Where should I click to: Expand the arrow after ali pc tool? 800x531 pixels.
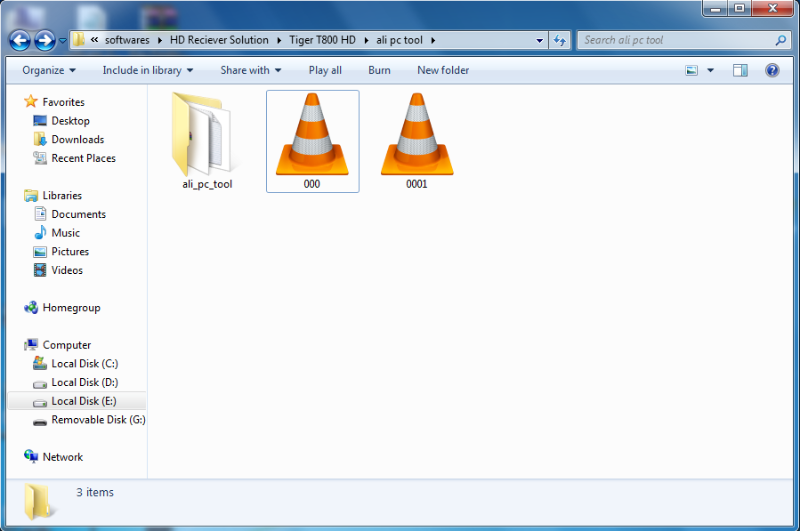point(433,40)
